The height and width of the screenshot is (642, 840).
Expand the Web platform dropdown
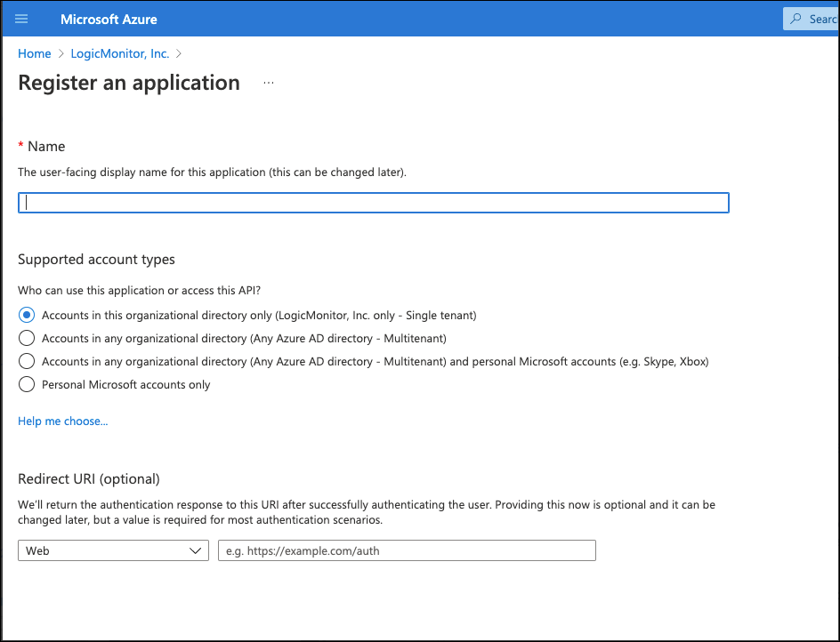[113, 550]
